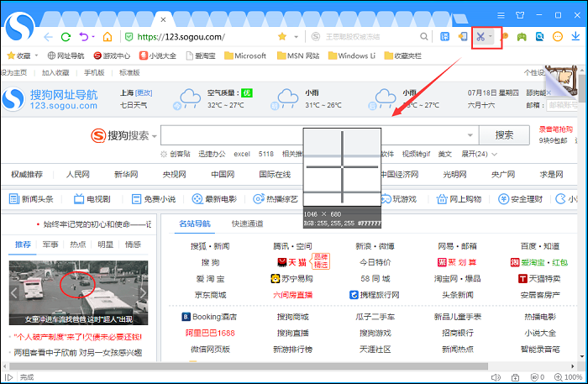Click the search magnifier in search box
The width and height of the screenshot is (588, 384).
click(423, 36)
